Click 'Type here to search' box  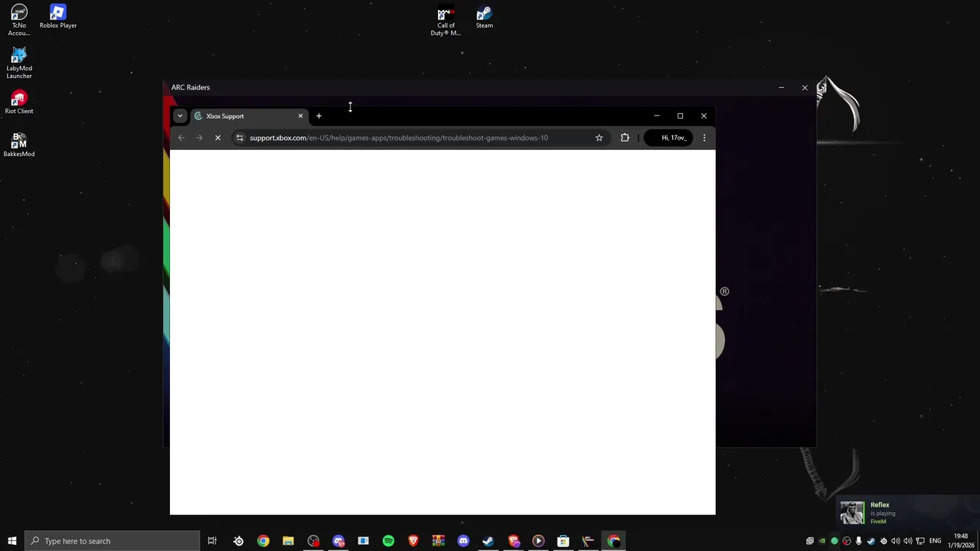[x=113, y=541]
